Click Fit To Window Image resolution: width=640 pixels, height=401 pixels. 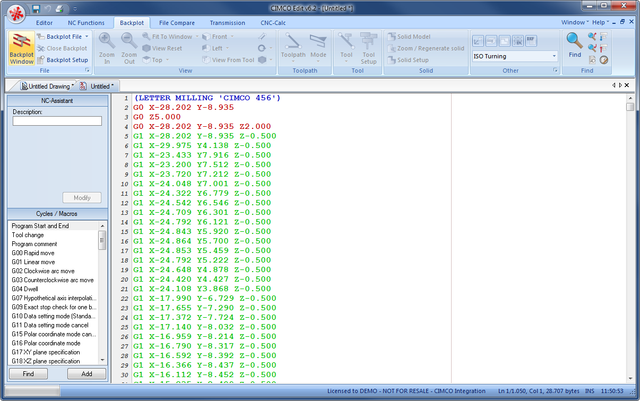(x=171, y=36)
